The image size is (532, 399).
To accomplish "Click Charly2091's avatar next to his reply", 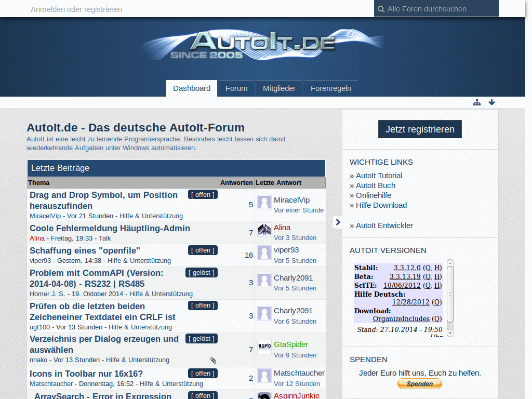I will tap(264, 280).
